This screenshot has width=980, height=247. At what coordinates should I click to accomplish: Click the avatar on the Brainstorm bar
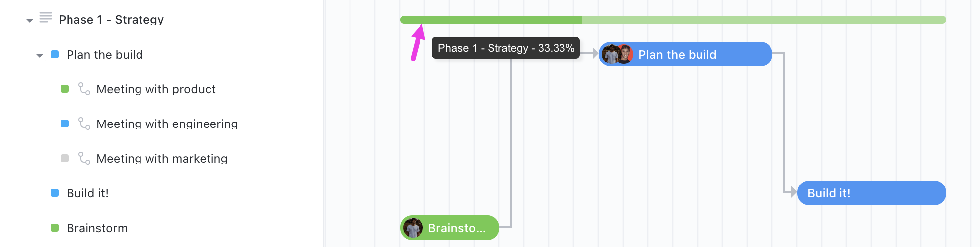coord(413,228)
